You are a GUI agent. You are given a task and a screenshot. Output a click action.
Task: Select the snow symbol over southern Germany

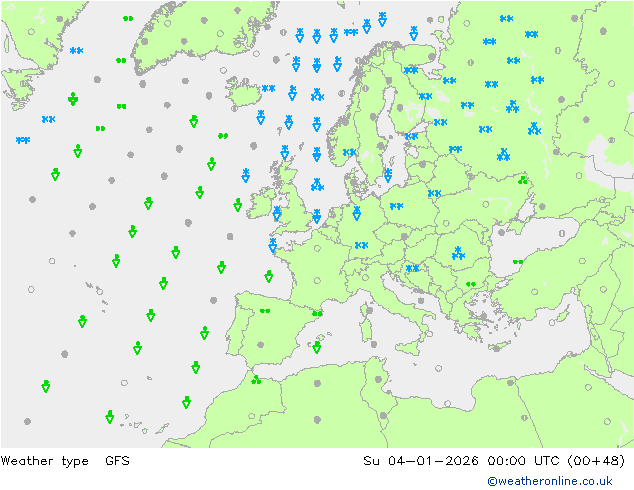click(361, 245)
